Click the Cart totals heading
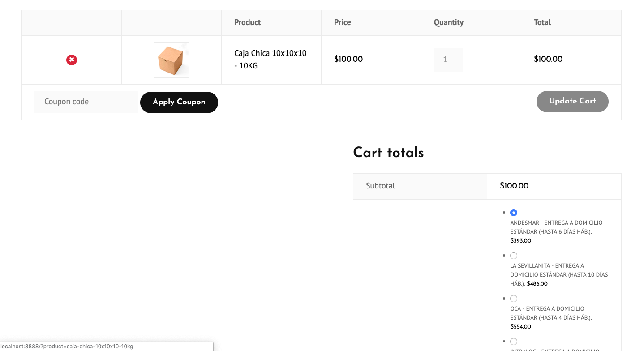 point(388,153)
